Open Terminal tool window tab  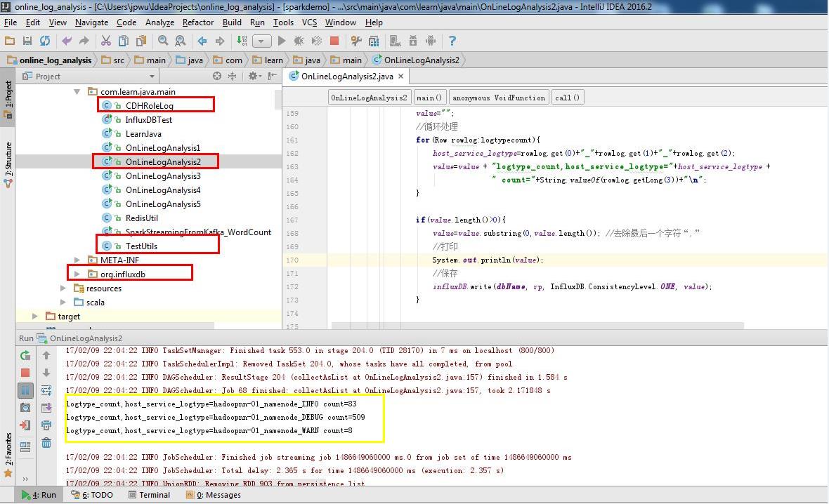(149, 495)
